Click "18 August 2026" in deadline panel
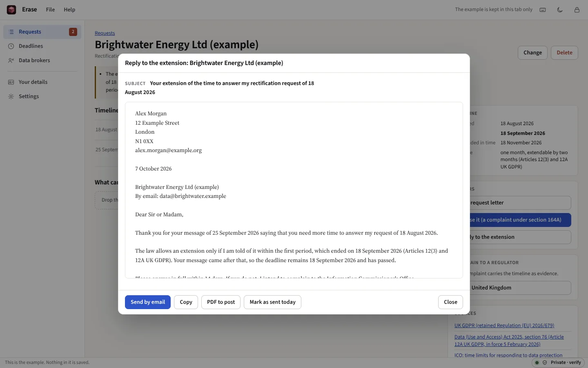This screenshot has width=588, height=368. [517, 123]
